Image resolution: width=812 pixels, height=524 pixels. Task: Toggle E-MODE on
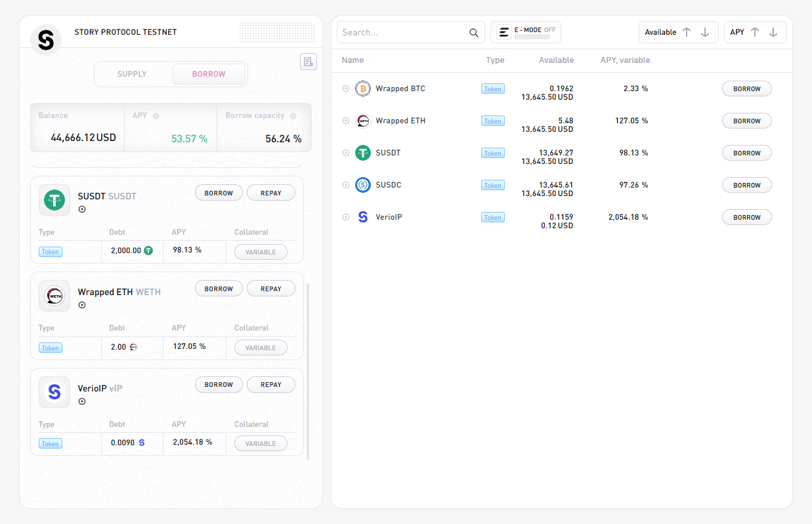point(526,32)
